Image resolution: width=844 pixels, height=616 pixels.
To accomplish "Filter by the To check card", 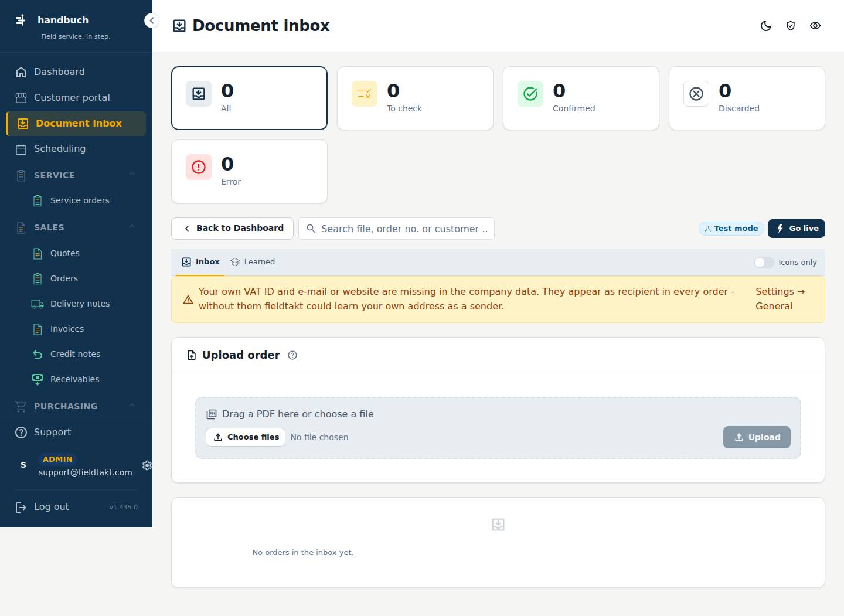I will (415, 98).
